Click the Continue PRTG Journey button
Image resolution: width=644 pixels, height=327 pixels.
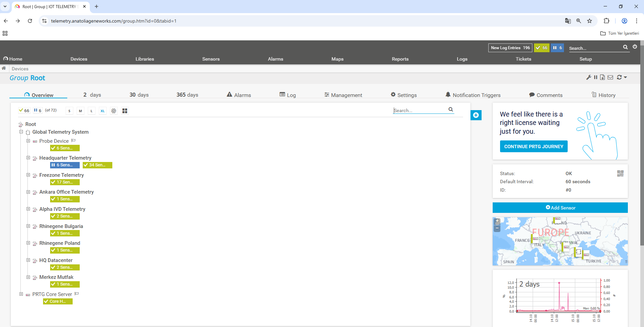533,146
